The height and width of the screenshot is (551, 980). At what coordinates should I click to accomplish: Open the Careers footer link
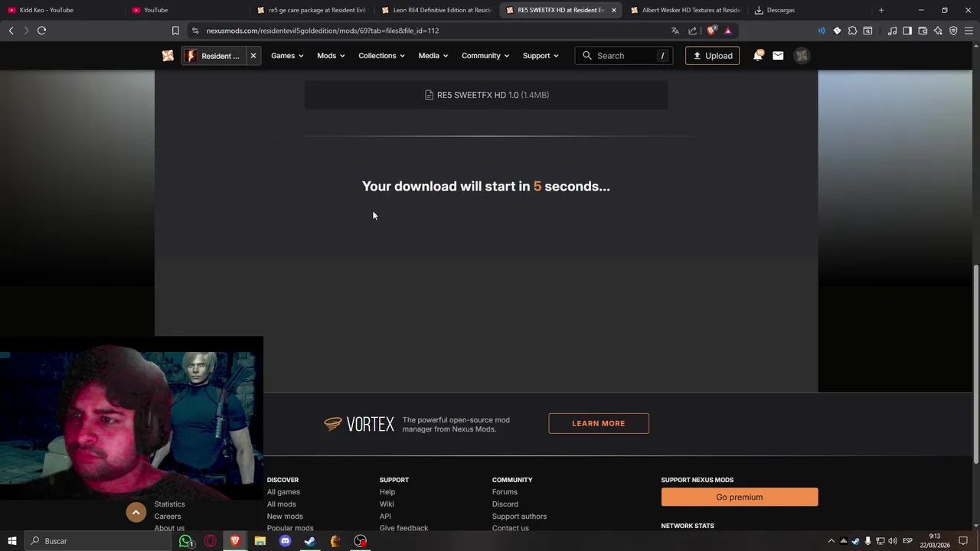(x=168, y=517)
